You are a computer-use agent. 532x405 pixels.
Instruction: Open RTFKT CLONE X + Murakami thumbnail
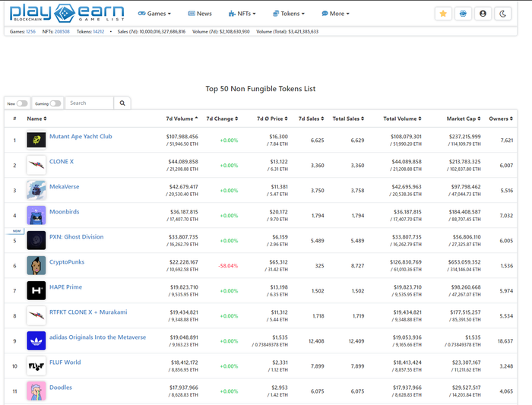pyautogui.click(x=36, y=315)
